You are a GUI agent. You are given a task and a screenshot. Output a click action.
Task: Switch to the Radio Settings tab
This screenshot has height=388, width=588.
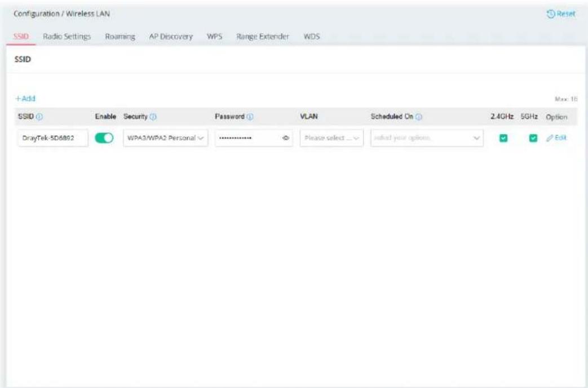[x=67, y=37]
